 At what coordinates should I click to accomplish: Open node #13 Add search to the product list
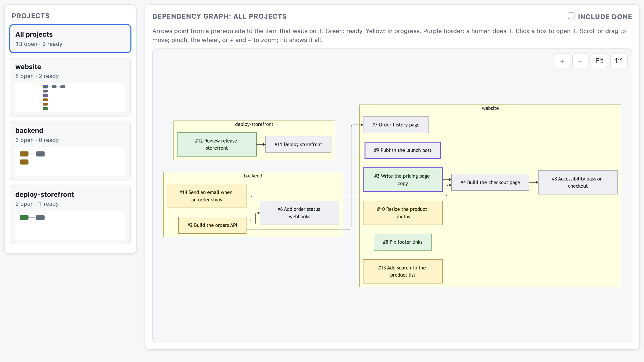[x=403, y=271]
